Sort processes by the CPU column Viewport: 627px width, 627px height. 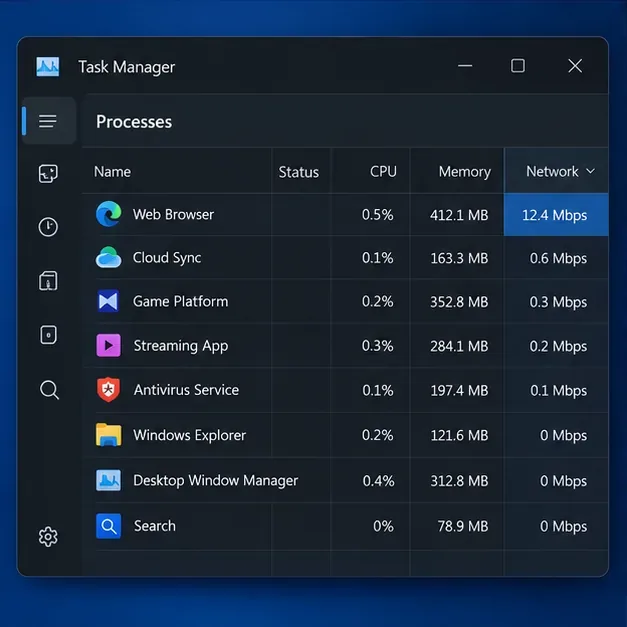383,172
